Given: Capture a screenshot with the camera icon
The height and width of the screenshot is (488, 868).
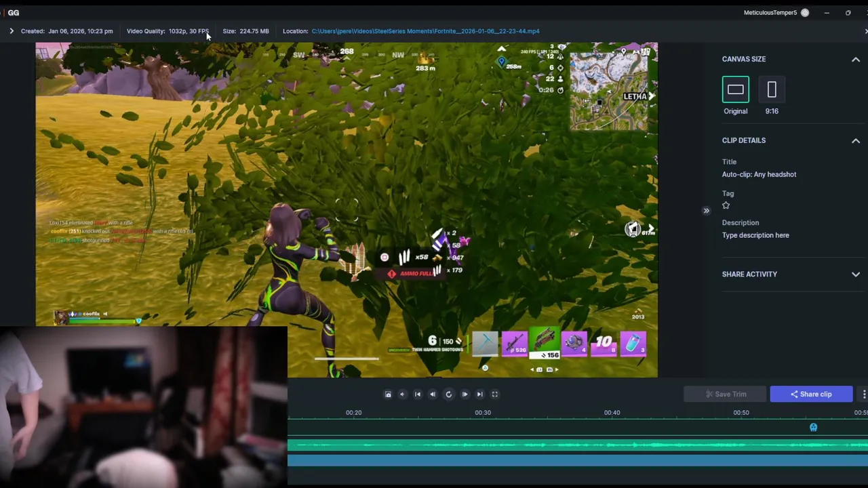Looking at the screenshot, I should point(388,394).
